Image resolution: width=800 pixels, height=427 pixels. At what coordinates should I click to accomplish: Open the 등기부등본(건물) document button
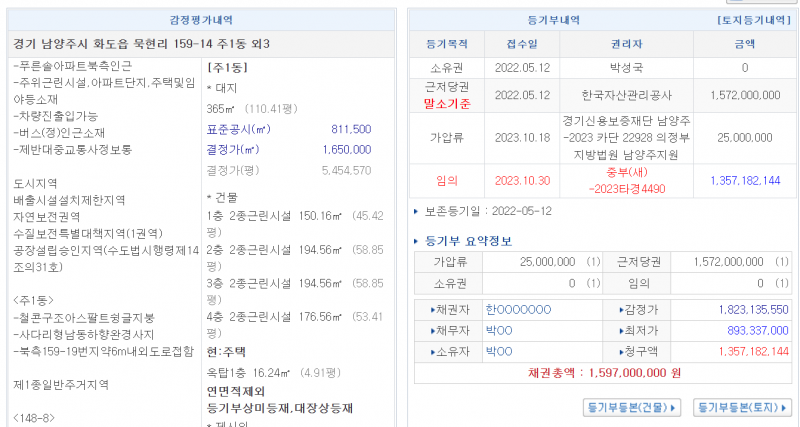[633, 407]
